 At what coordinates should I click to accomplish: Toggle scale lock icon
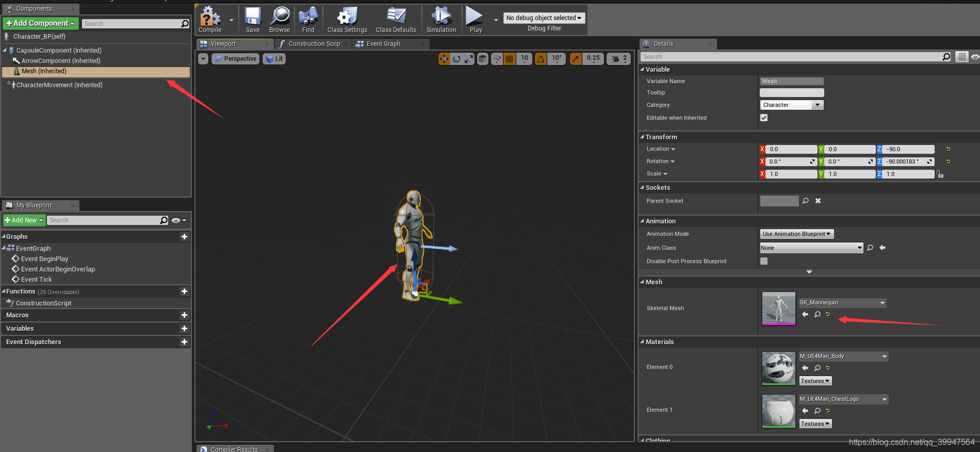[x=940, y=174]
